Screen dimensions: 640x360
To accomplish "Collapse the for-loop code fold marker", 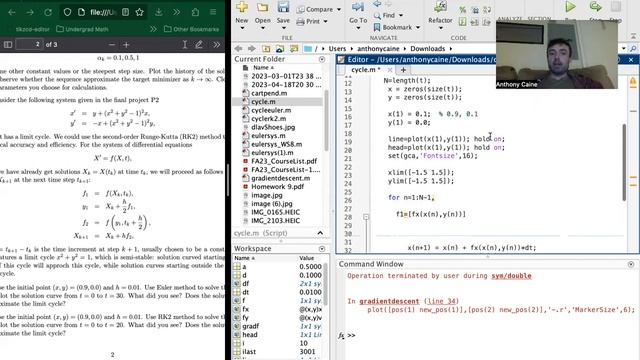I will click(366, 217).
